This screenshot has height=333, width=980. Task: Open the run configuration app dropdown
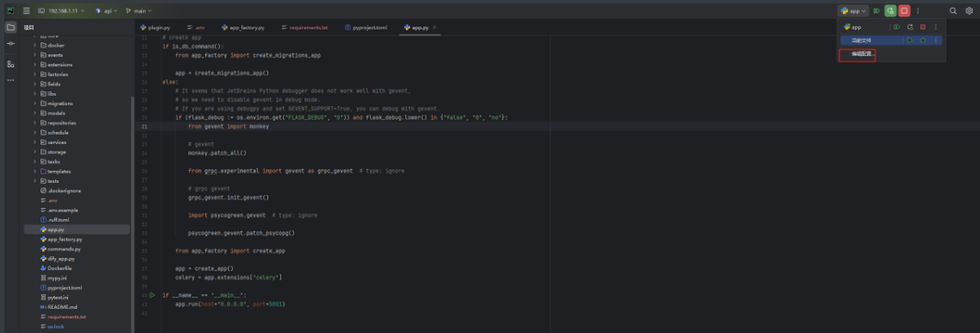coord(853,10)
